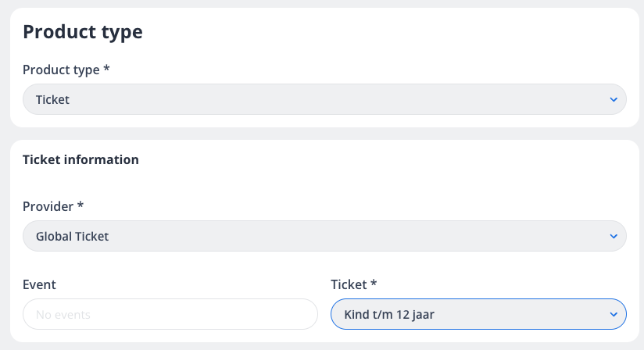
Task: Click the chevron arrow in Provider field
Action: [x=613, y=236]
